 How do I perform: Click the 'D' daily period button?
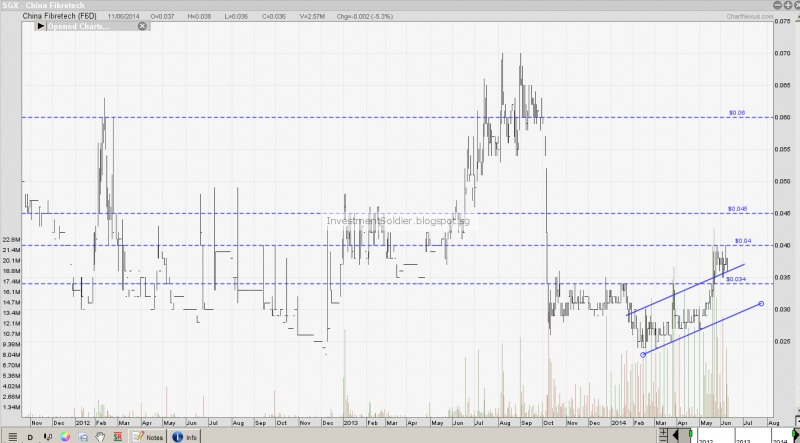click(30, 437)
